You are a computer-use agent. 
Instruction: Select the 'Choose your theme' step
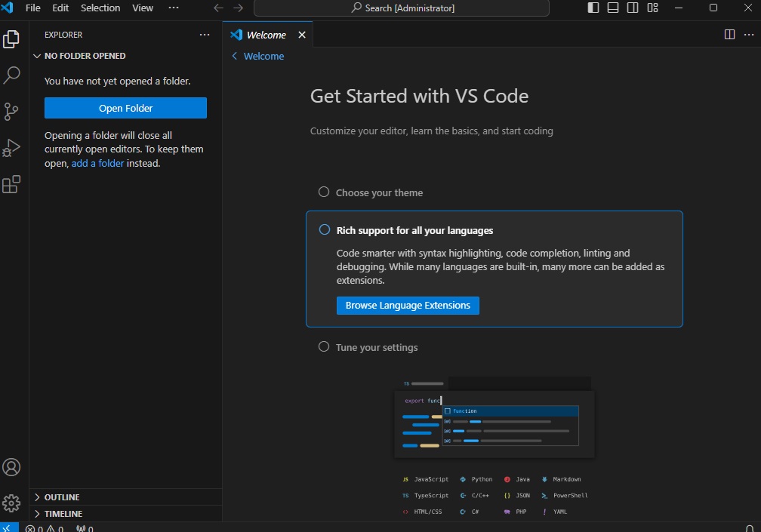(379, 192)
